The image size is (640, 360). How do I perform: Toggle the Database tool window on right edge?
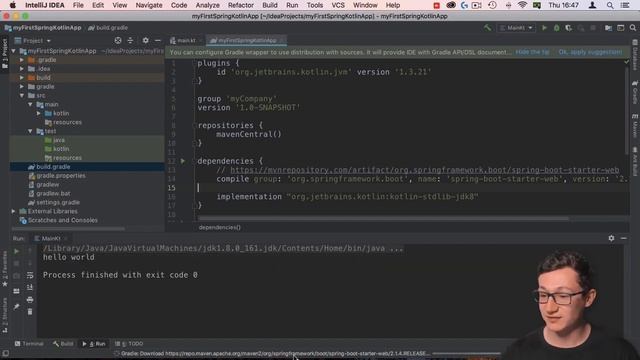point(635,55)
